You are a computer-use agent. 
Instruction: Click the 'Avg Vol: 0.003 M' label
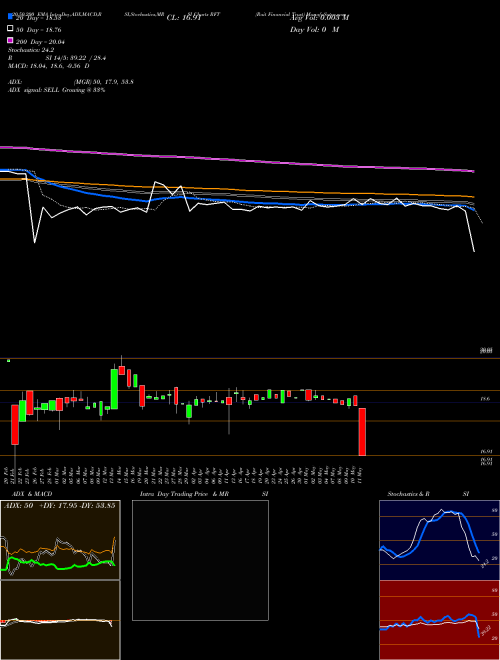pos(319,17)
